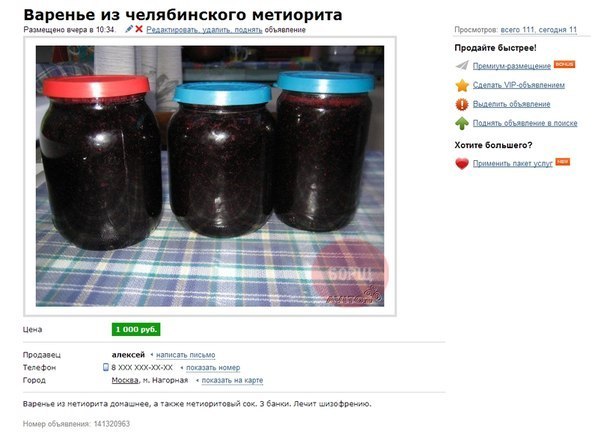Select Выделить объявление link

pyautogui.click(x=511, y=104)
